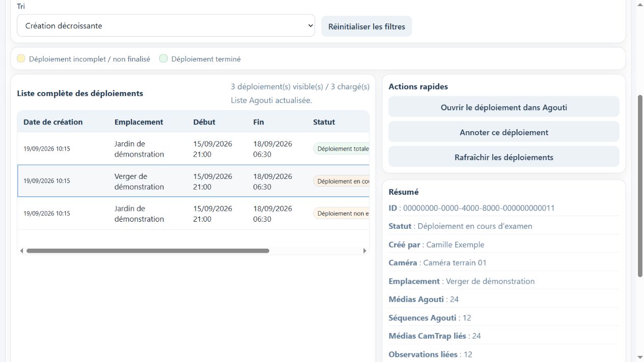Click 'Séquences Agouti : 12' line
This screenshot has width=644, height=362.
pos(430,318)
